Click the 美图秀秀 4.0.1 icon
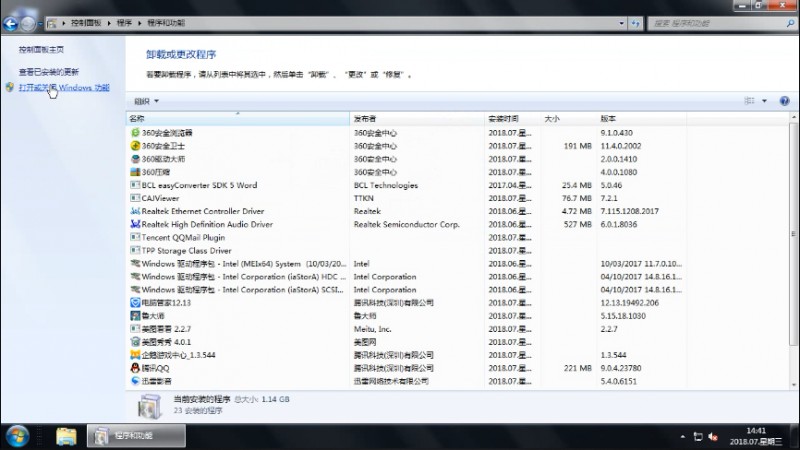Image resolution: width=800 pixels, height=450 pixels. (135, 342)
